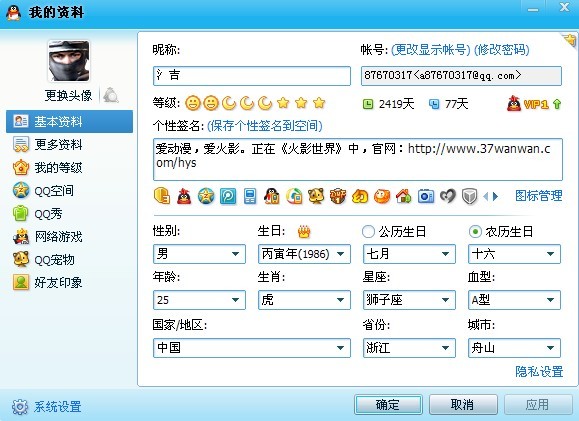Click the camera album icon
This screenshot has width=579, height=421.
click(x=426, y=196)
